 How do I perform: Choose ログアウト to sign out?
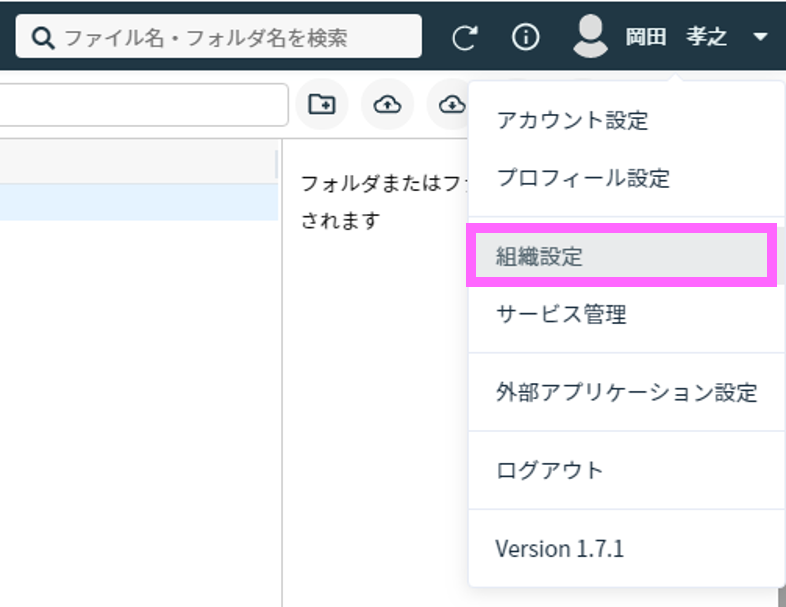point(627,470)
